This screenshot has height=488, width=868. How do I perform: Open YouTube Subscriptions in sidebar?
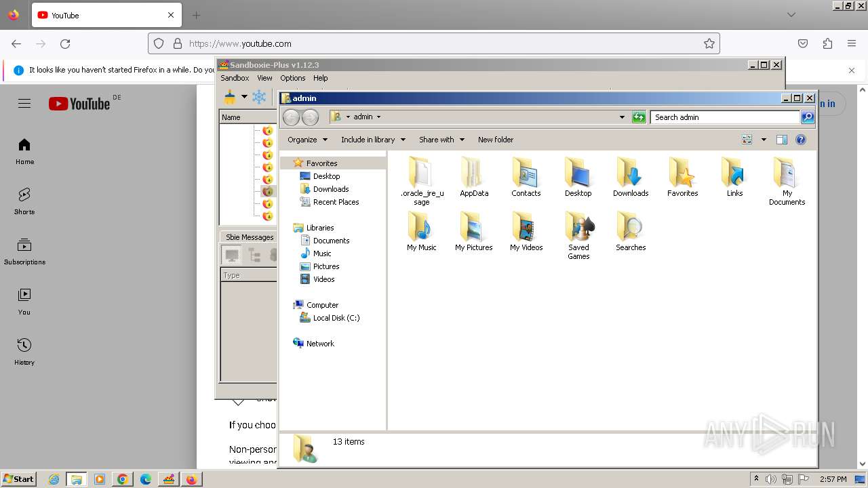pos(24,251)
